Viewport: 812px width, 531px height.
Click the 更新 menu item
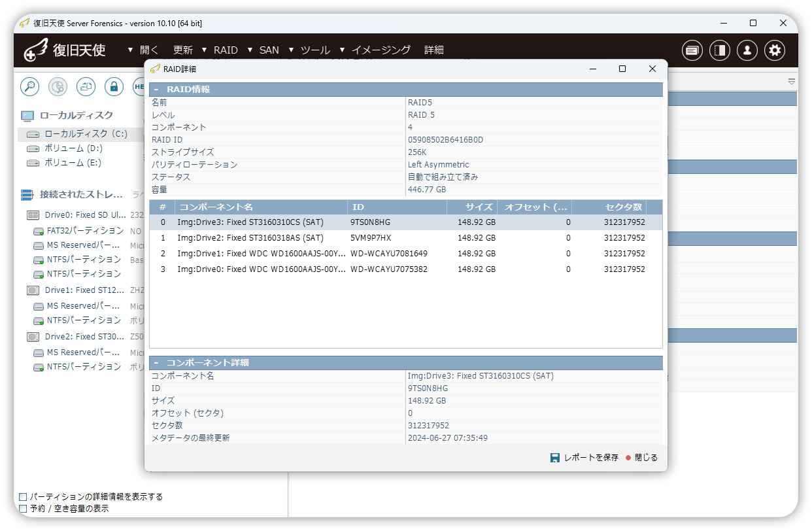point(183,50)
